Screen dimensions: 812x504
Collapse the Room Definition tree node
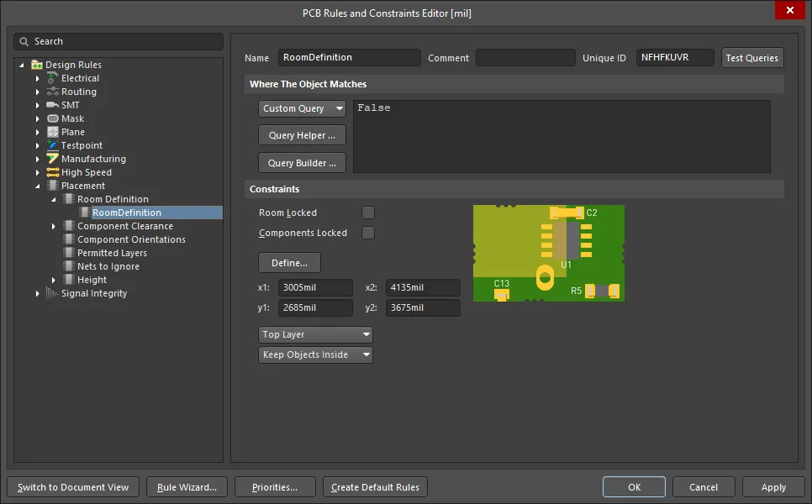tap(53, 200)
